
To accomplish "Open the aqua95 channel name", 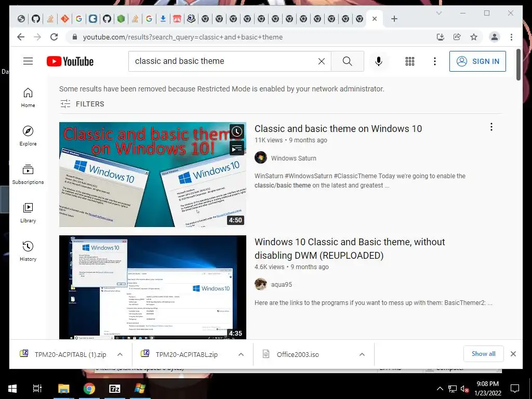I will 281,285.
